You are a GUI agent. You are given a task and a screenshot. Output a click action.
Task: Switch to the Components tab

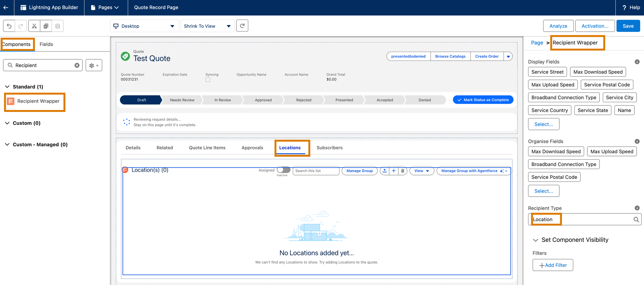(x=16, y=44)
